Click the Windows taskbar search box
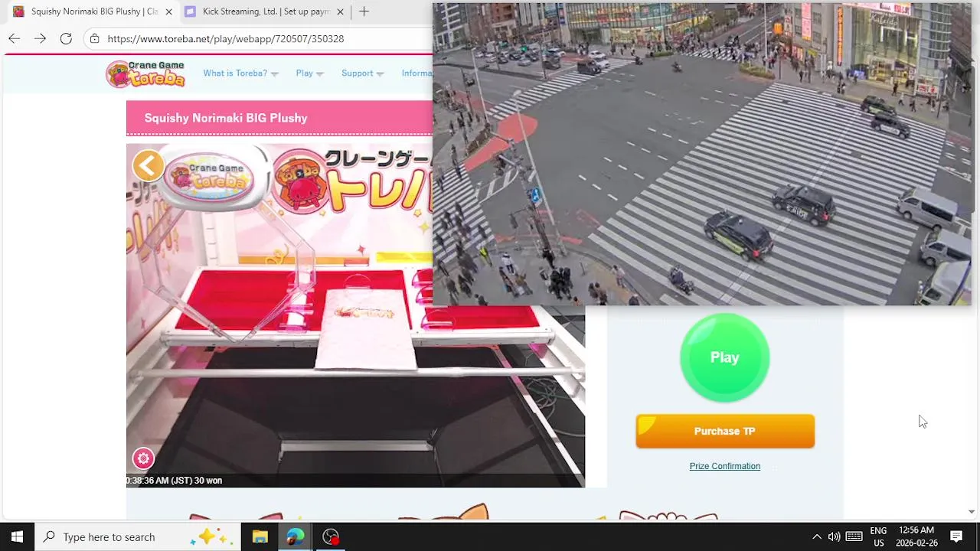 138,536
